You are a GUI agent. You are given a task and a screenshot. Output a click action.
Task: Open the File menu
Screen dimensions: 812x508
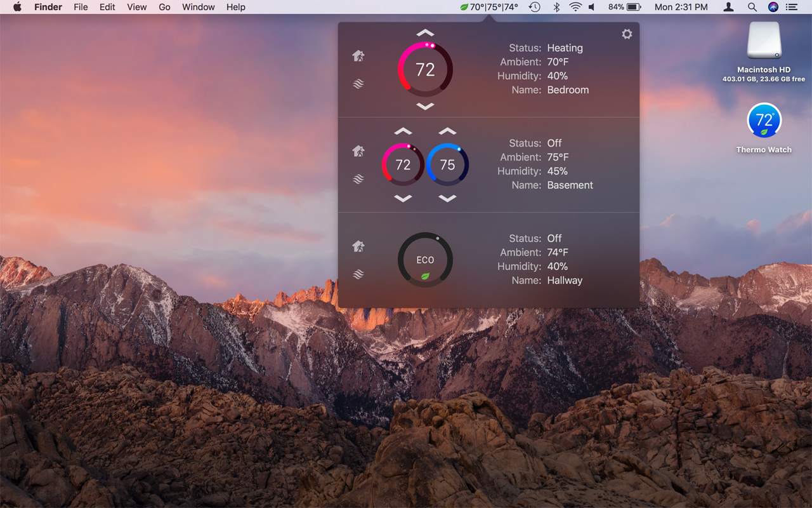(x=81, y=7)
